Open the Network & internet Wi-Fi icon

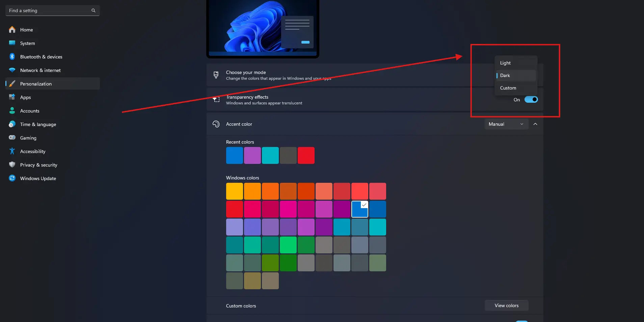pyautogui.click(x=12, y=70)
